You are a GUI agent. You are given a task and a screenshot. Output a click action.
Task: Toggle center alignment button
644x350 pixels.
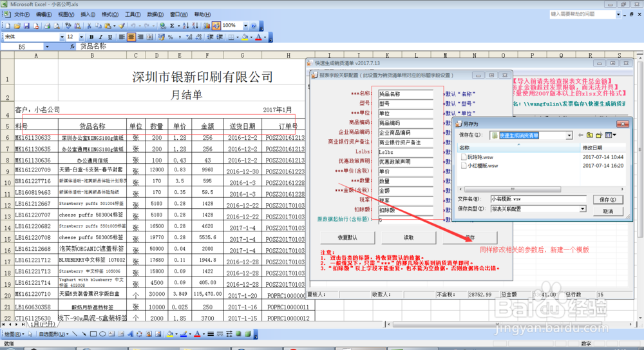(131, 37)
